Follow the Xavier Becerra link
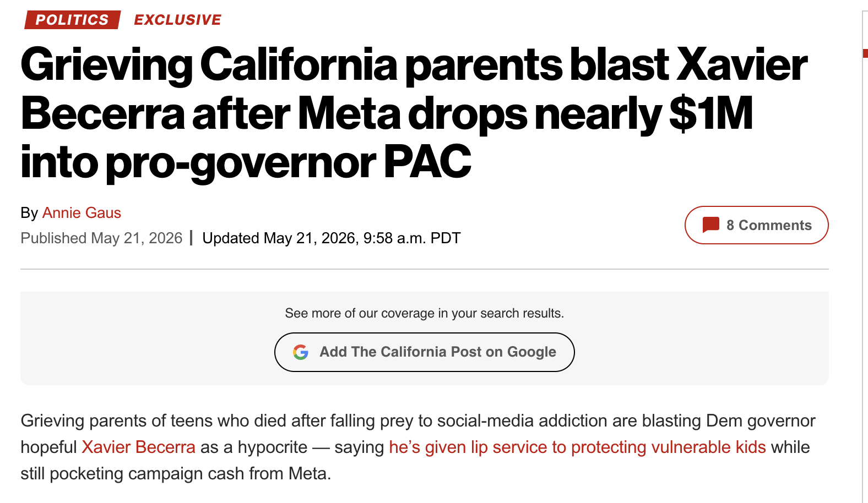Viewport: 868px width, 503px height. click(138, 447)
